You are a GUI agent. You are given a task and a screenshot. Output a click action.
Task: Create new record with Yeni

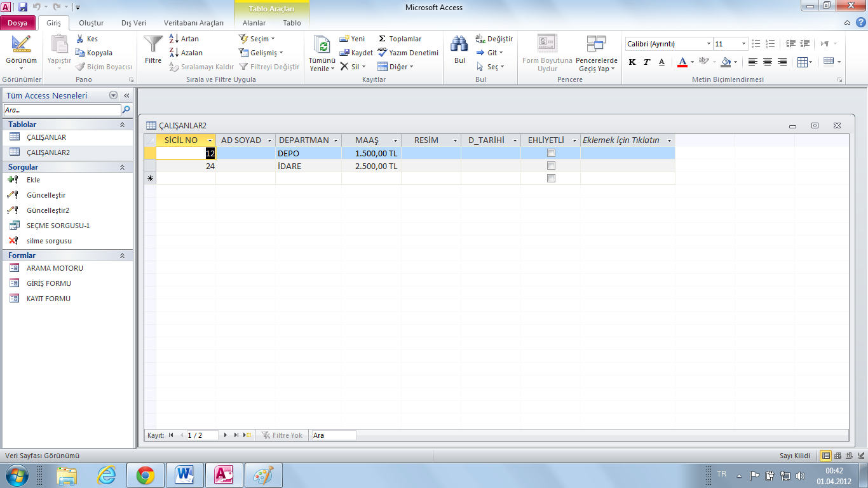353,39
